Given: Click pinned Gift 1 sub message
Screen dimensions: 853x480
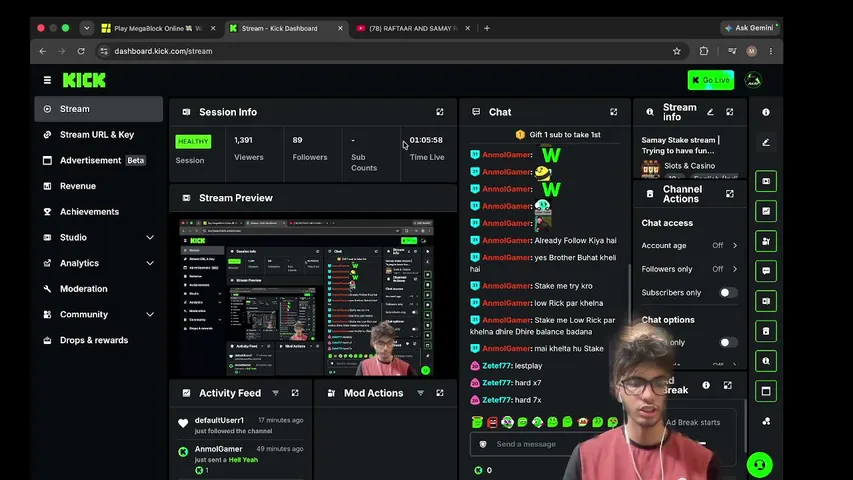Looking at the screenshot, I should (558, 134).
